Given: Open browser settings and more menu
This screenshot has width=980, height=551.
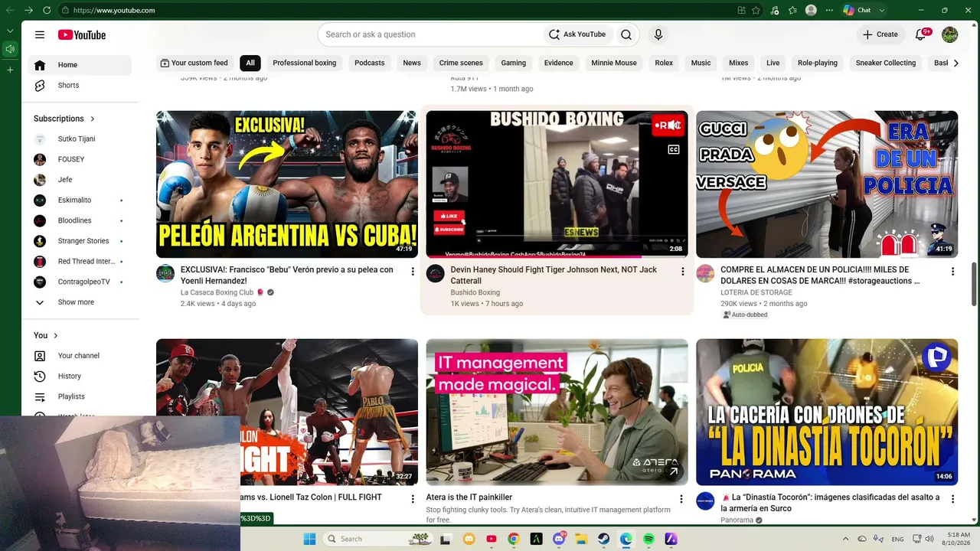Looking at the screenshot, I should point(828,10).
